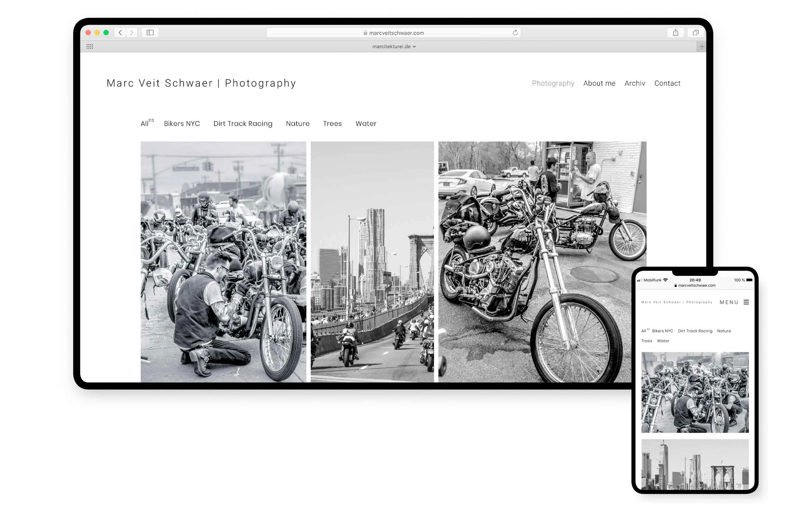This screenshot has height=508, width=812.
Task: Click the Safari sidebar toggle icon
Action: coord(150,33)
